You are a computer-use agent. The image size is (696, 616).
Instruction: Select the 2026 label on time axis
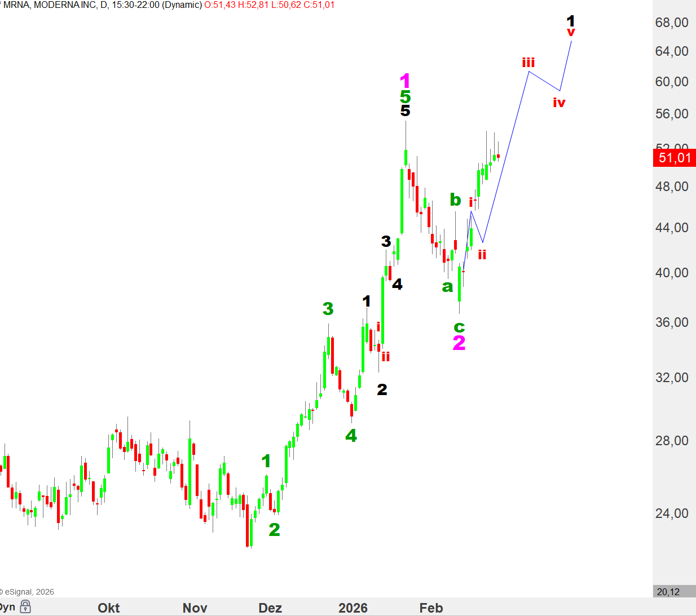click(353, 608)
